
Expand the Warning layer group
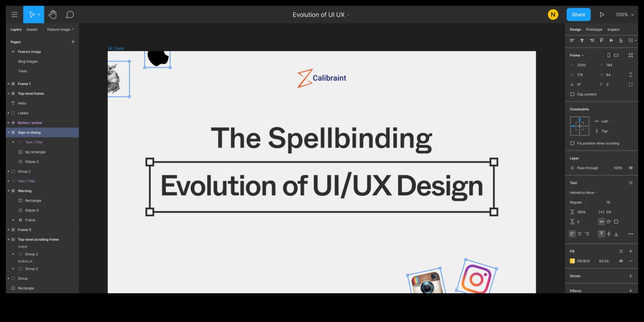tap(9, 190)
